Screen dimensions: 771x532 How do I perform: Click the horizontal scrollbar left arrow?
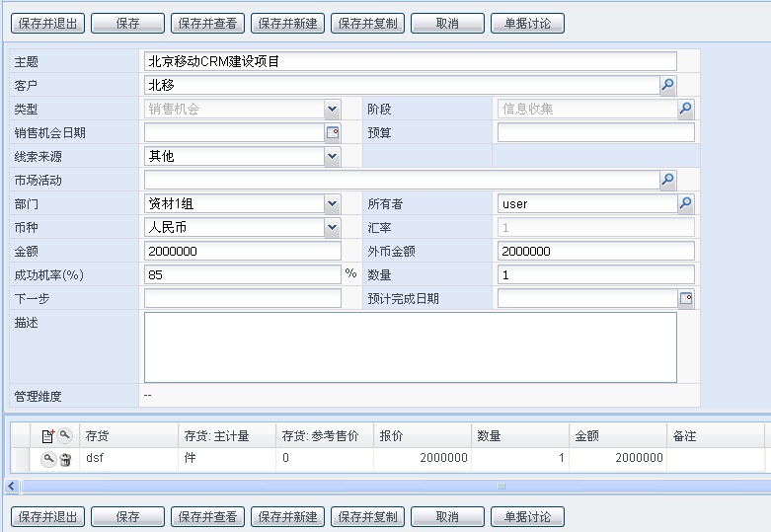(12, 487)
